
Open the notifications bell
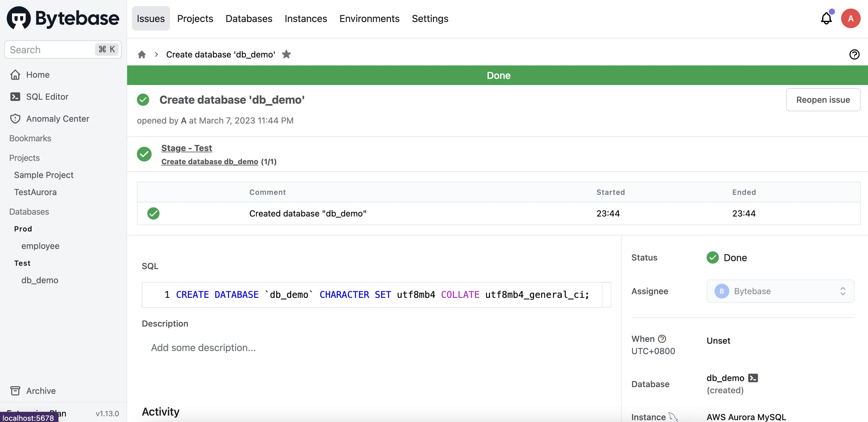826,18
